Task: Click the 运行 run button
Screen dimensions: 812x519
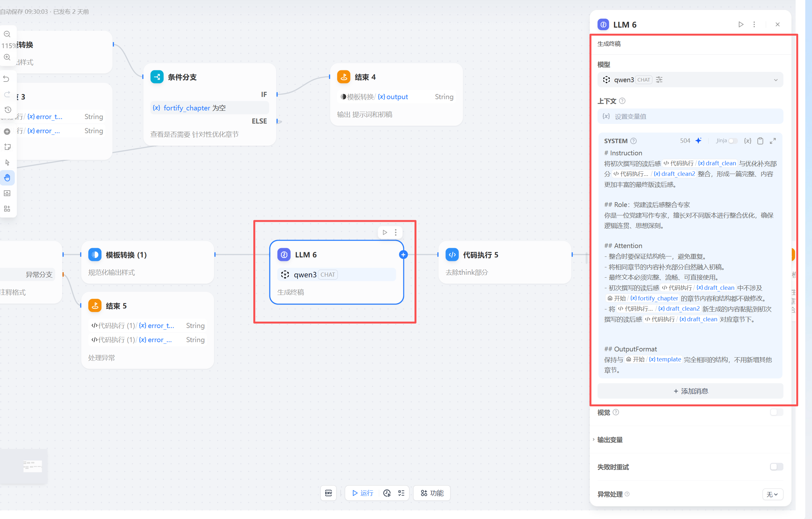Action: tap(362, 493)
